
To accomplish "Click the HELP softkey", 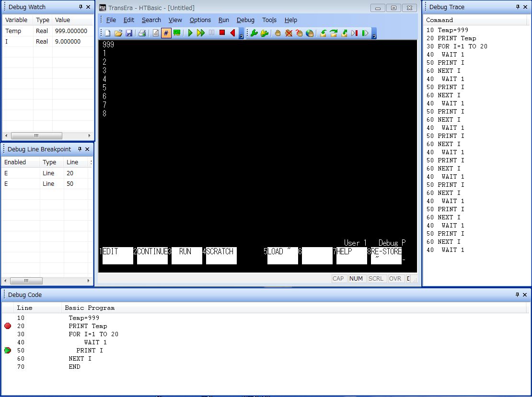I will [351, 256].
